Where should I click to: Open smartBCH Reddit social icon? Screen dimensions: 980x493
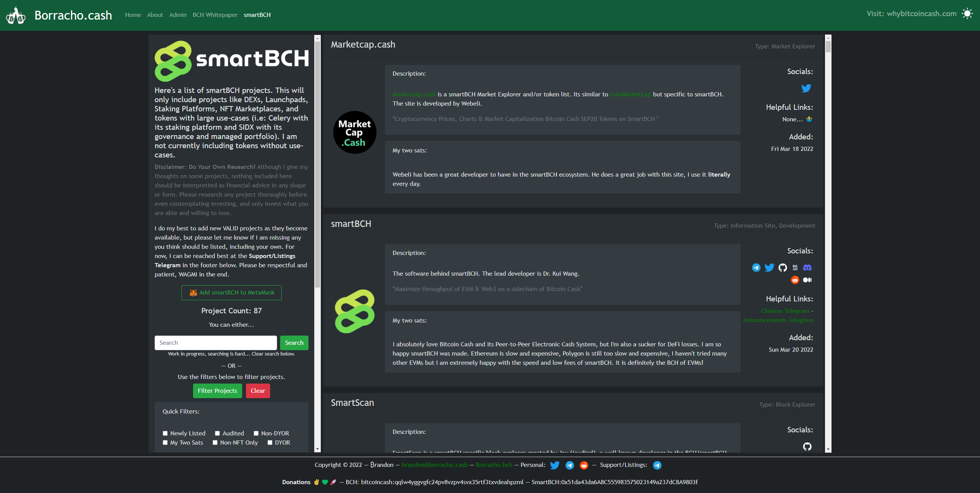coord(795,280)
